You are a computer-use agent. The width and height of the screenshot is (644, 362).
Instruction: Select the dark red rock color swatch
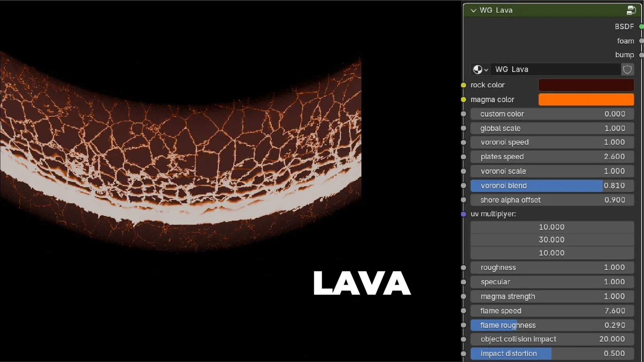(x=586, y=85)
